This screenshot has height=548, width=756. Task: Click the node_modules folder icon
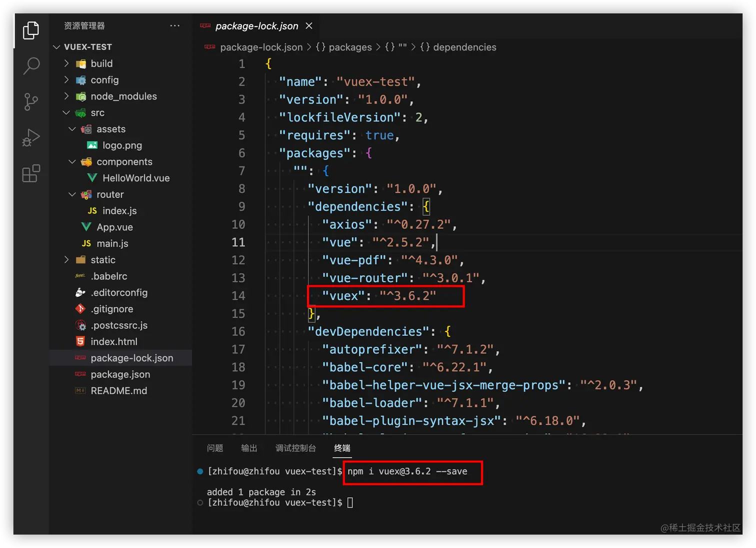(80, 96)
